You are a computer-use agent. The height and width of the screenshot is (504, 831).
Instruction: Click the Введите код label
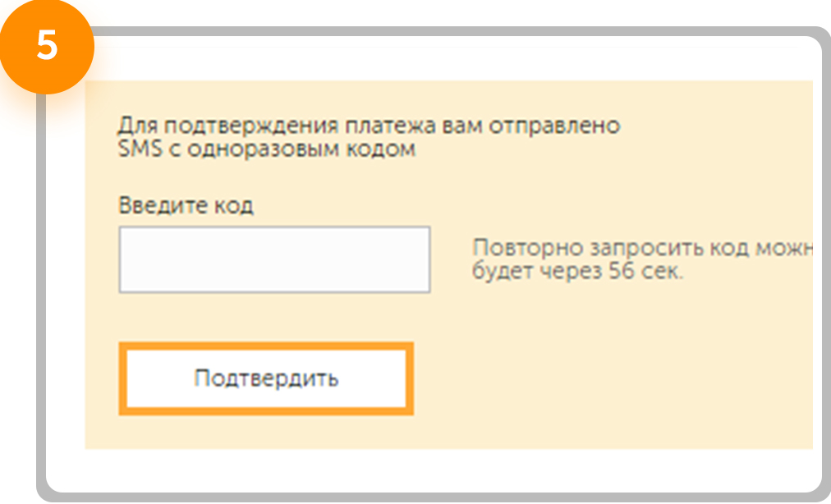point(186,205)
